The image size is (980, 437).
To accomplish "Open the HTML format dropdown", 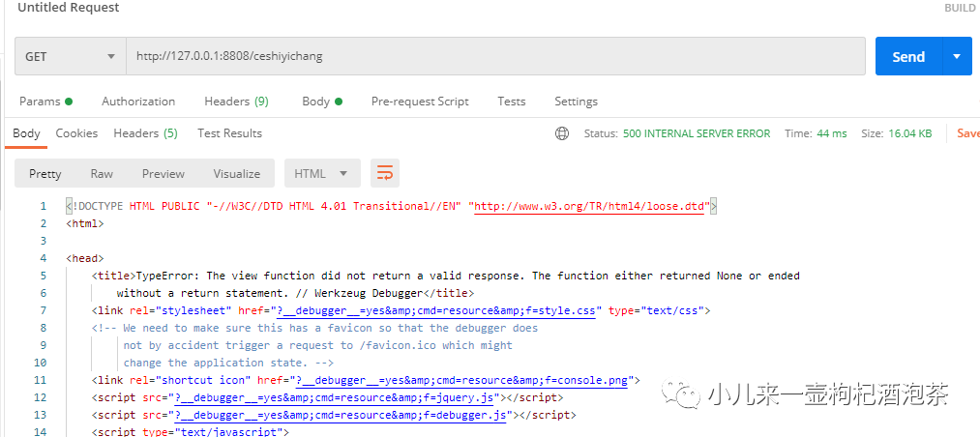I will click(x=322, y=174).
